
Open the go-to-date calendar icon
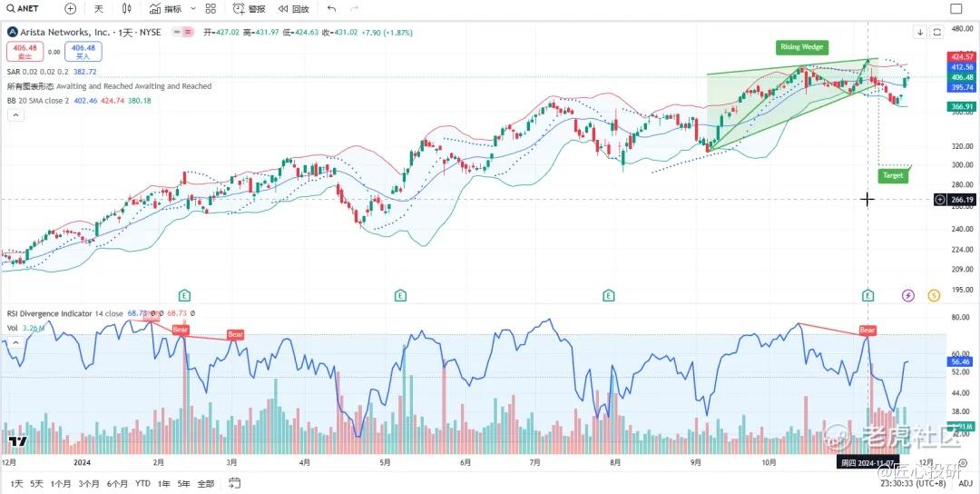click(x=234, y=483)
